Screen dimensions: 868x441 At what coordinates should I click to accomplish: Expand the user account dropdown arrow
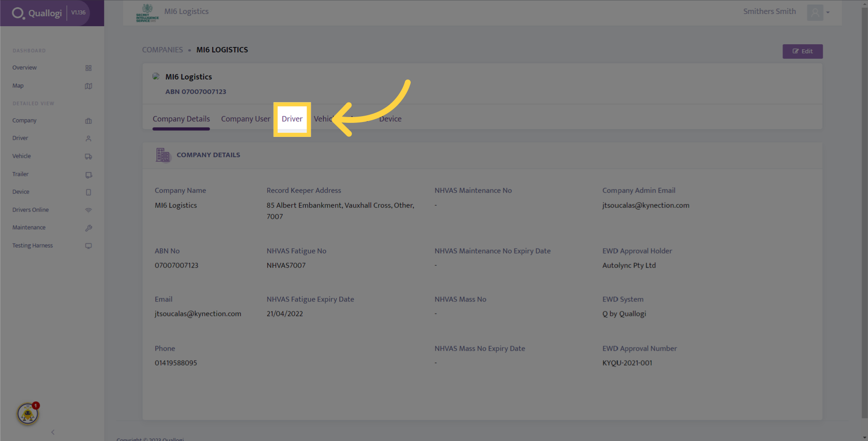(x=828, y=13)
